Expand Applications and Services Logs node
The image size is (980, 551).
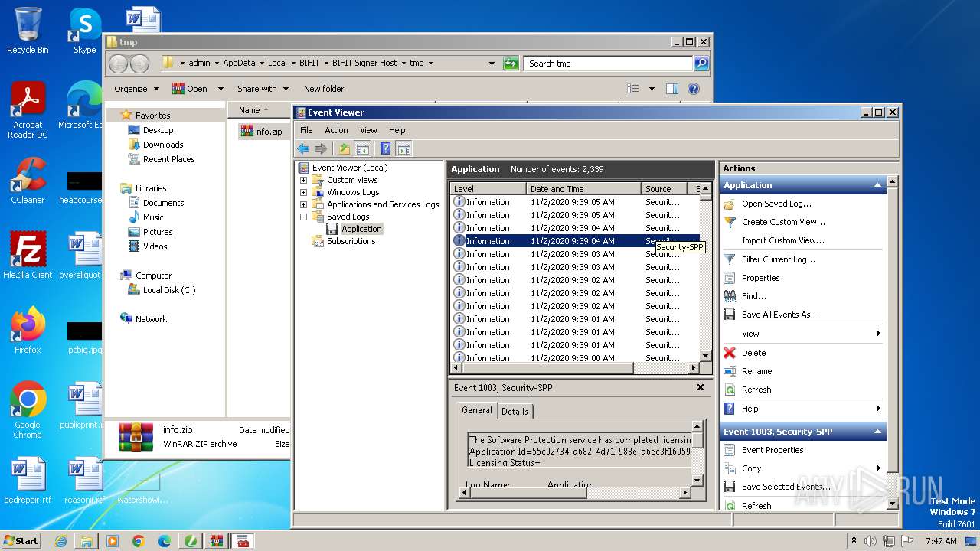click(x=303, y=204)
